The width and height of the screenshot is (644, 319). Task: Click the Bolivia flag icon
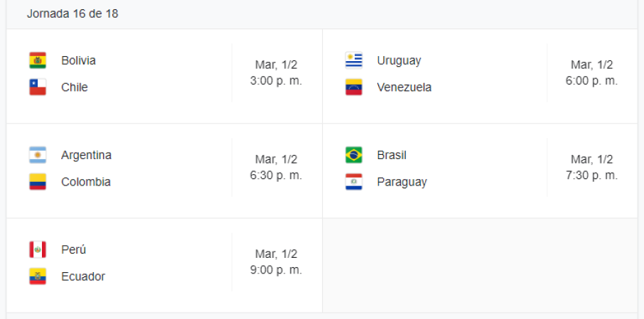coord(38,60)
